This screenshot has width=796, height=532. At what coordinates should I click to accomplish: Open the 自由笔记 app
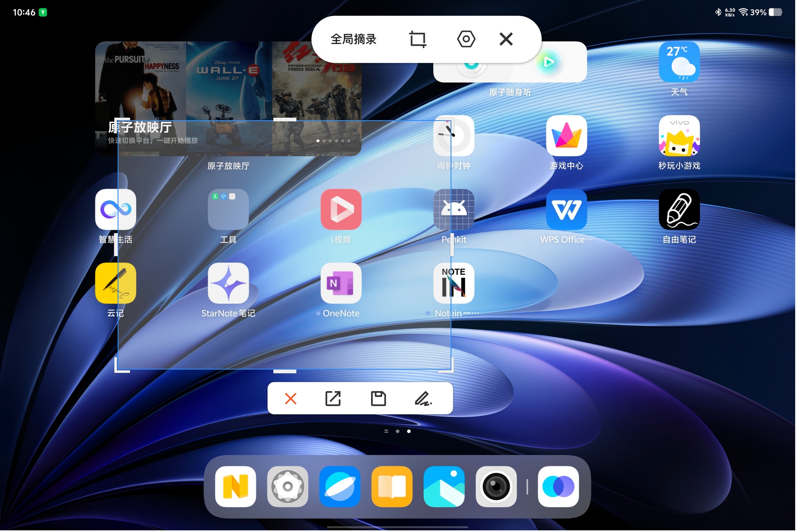coord(679,209)
